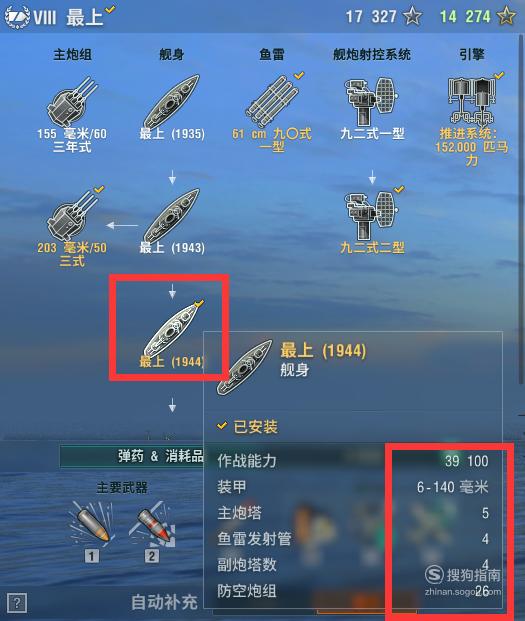Click the VIII 最上 ship title
This screenshot has width=525, height=621.
pos(59,16)
